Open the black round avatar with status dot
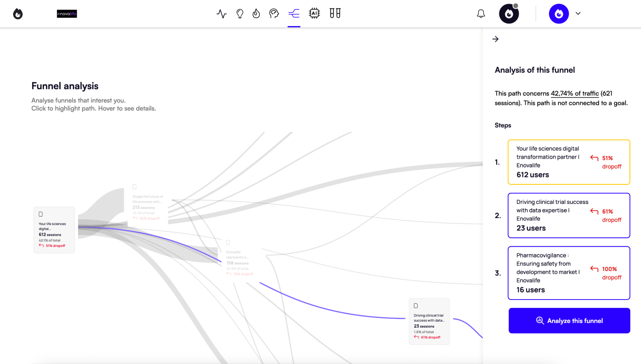Image resolution: width=641 pixels, height=364 pixels. coord(509,14)
